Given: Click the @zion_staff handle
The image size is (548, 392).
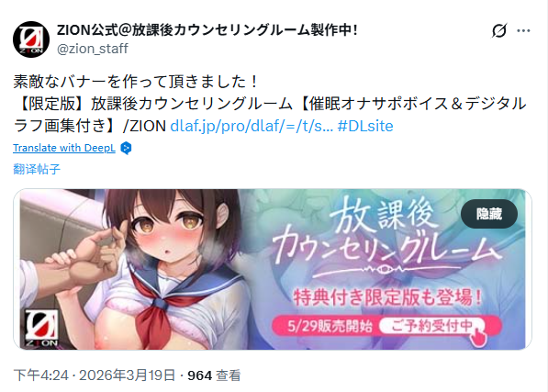Looking at the screenshot, I should (x=93, y=49).
